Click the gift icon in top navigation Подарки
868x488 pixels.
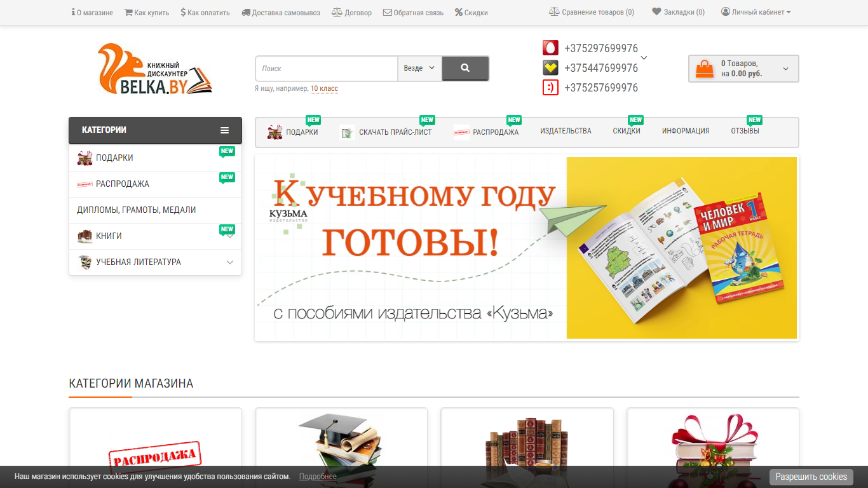pos(275,132)
